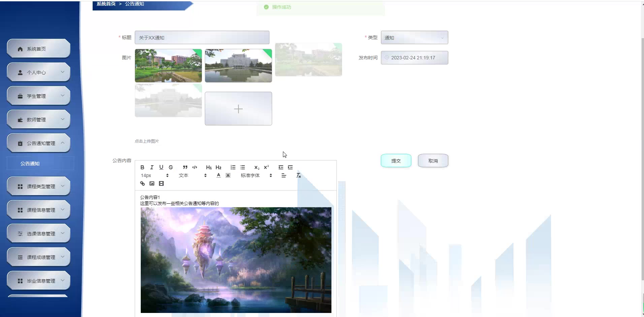The image size is (644, 317).
Task: Expand the 课程信息管理 sidebar menu
Action: (38, 210)
